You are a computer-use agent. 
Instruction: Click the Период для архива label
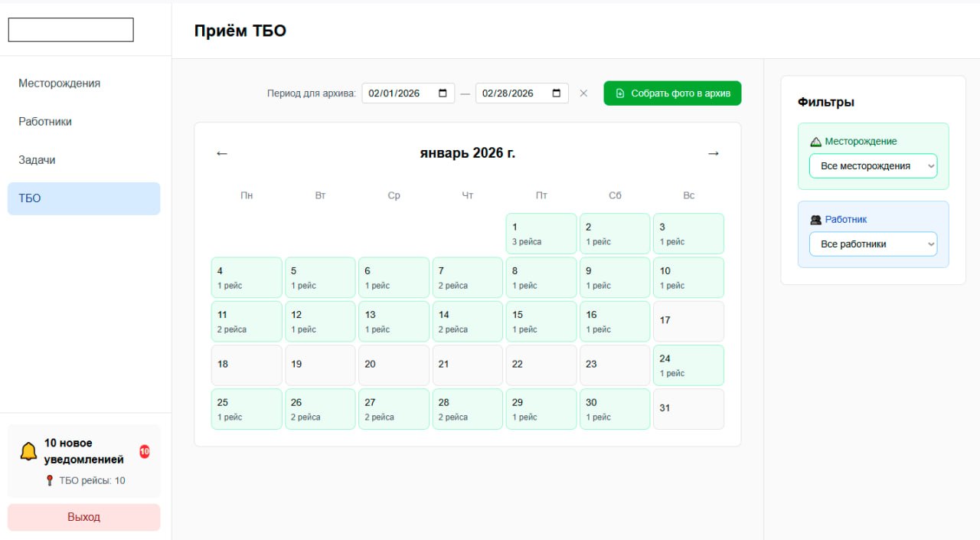312,93
